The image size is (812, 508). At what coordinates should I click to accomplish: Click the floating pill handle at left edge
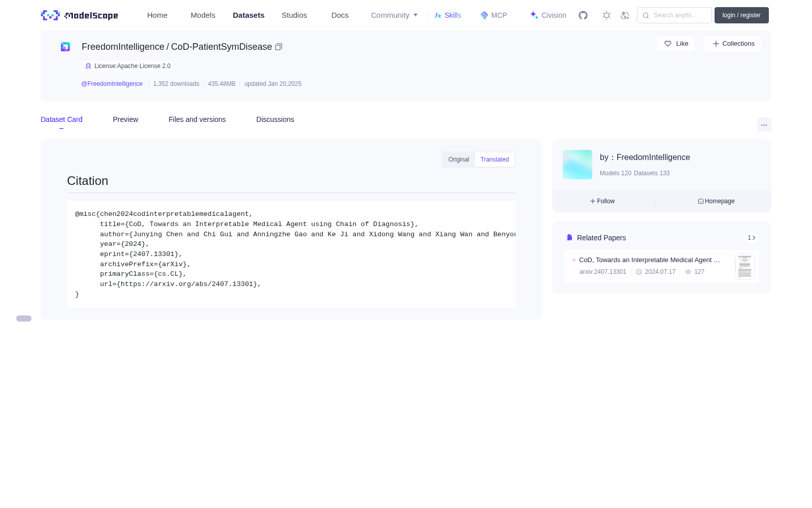[x=24, y=319]
